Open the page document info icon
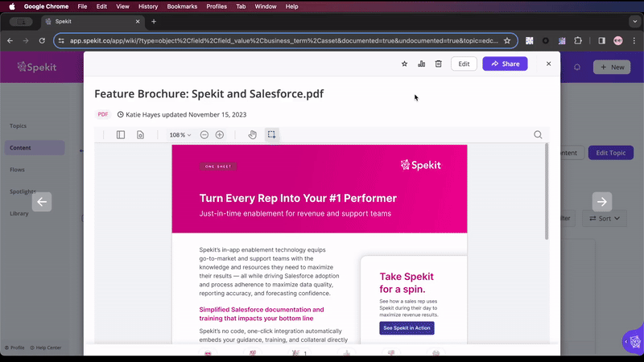The height and width of the screenshot is (362, 644). pos(140,134)
